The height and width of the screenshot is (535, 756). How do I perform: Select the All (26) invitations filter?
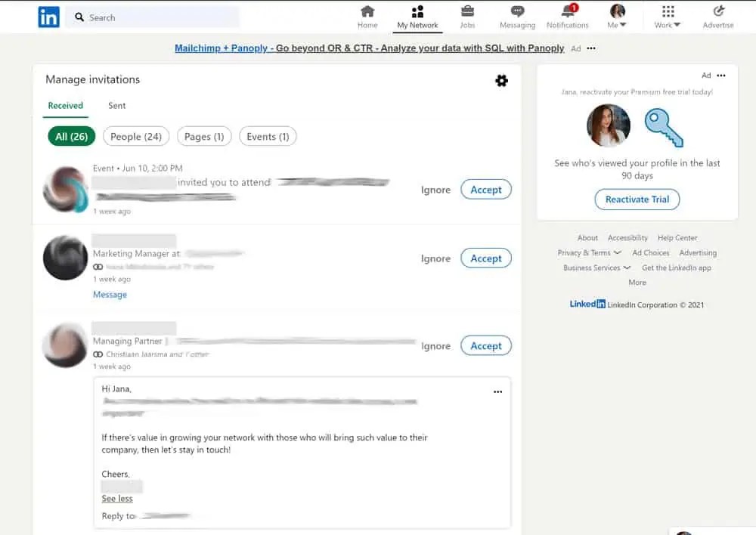tap(71, 136)
